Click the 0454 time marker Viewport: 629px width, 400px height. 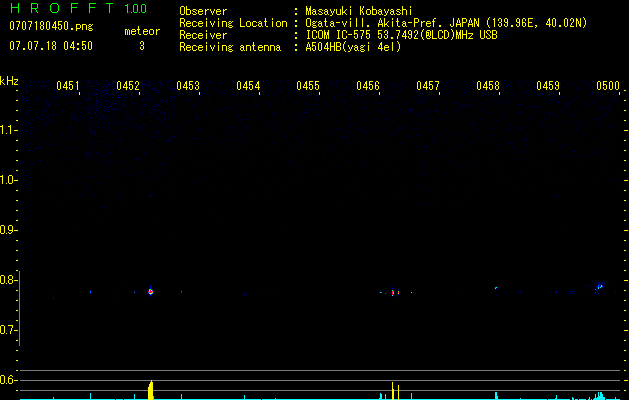click(248, 86)
